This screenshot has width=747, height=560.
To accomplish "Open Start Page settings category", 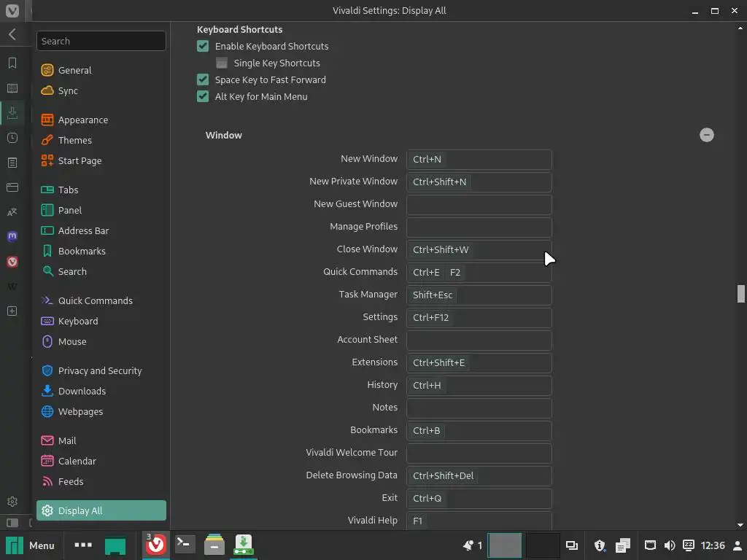I will 101,160.
